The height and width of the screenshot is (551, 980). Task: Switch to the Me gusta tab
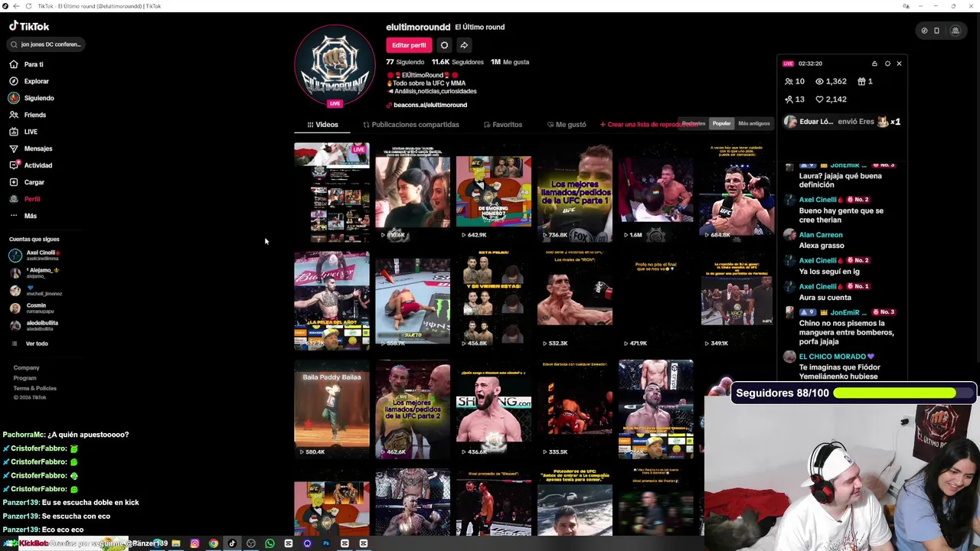point(567,125)
